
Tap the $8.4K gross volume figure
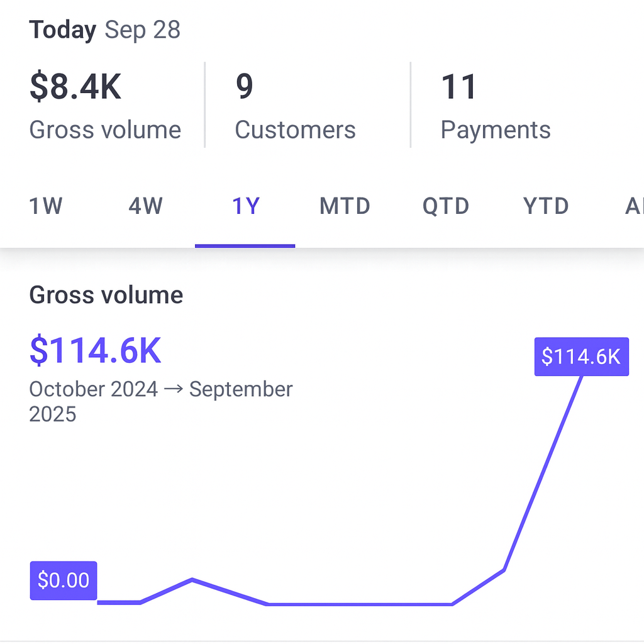pos(75,87)
